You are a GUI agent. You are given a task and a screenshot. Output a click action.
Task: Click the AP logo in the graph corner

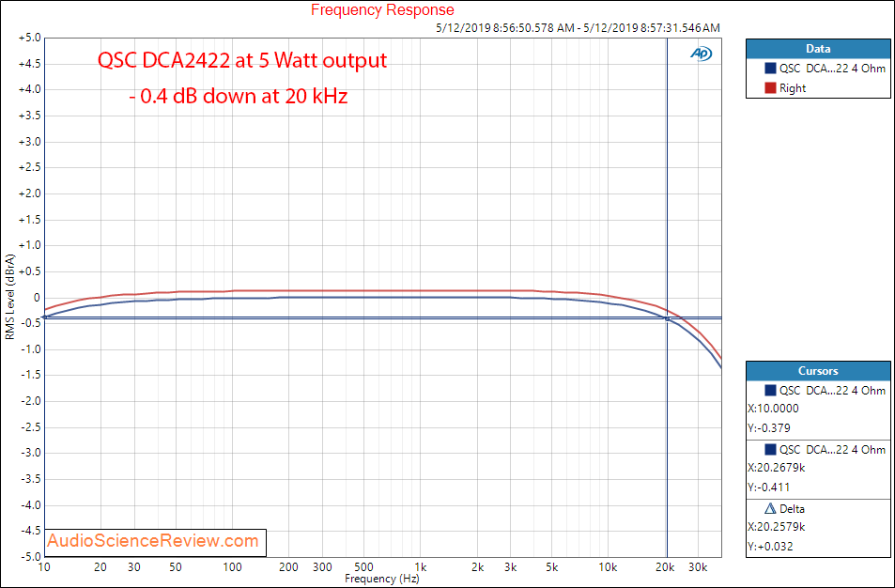point(701,54)
